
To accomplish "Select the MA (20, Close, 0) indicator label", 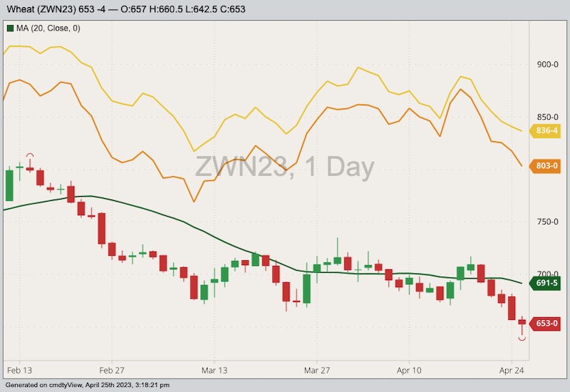I will (x=48, y=28).
